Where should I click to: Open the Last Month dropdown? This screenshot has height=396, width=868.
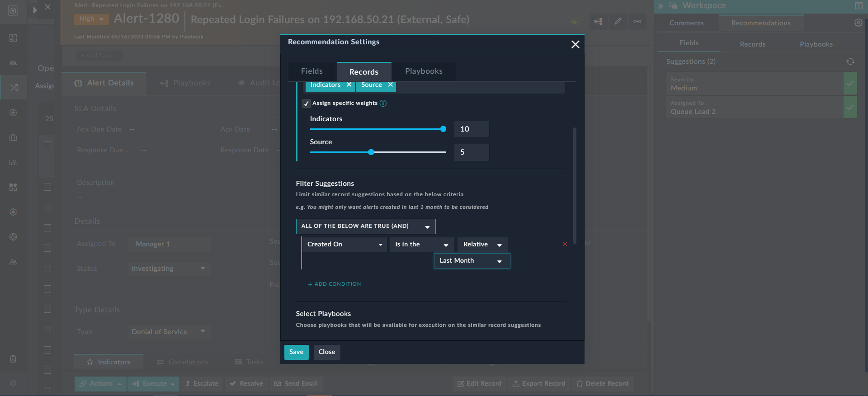click(x=472, y=261)
